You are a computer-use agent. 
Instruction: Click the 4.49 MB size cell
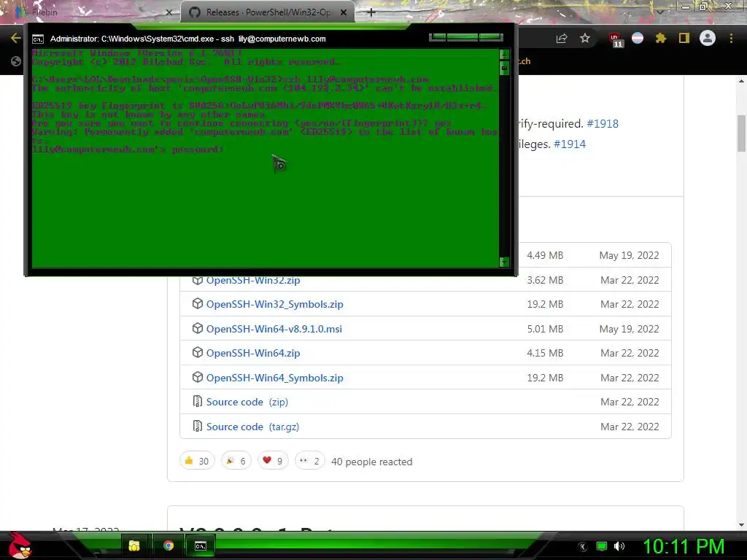click(x=545, y=256)
